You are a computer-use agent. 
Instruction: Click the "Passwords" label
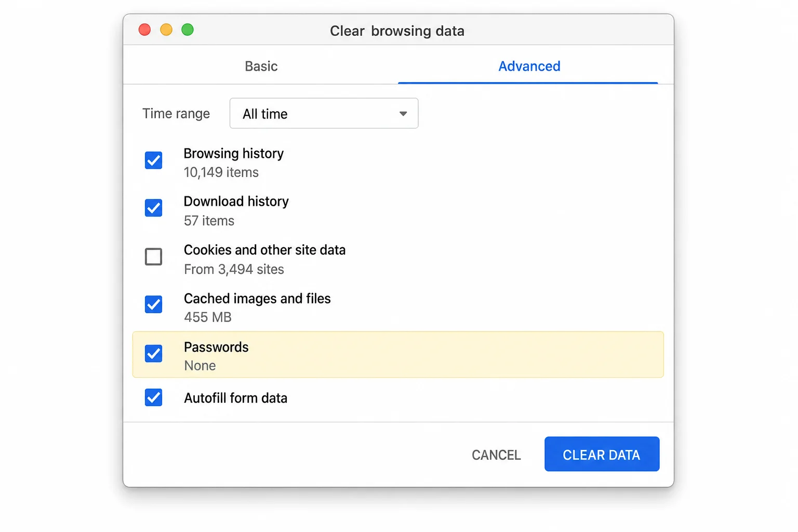[x=216, y=347]
